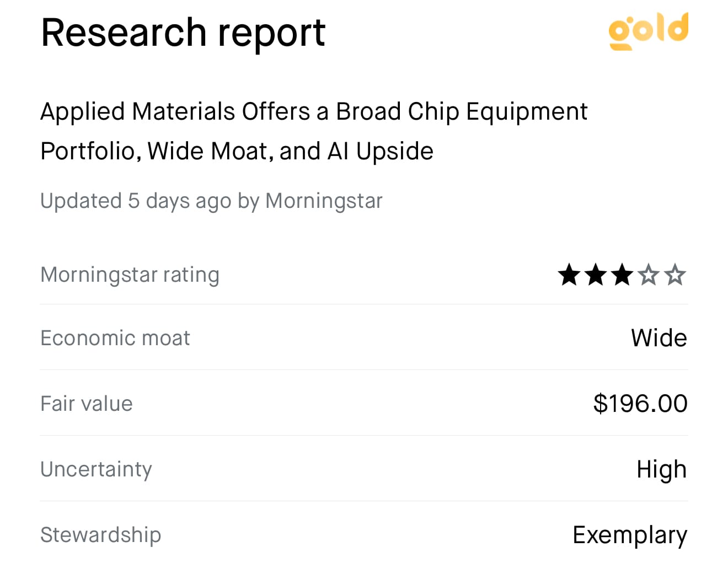Click Updated 5 days ago by Morningstar
The image size is (728, 563).
[211, 201]
